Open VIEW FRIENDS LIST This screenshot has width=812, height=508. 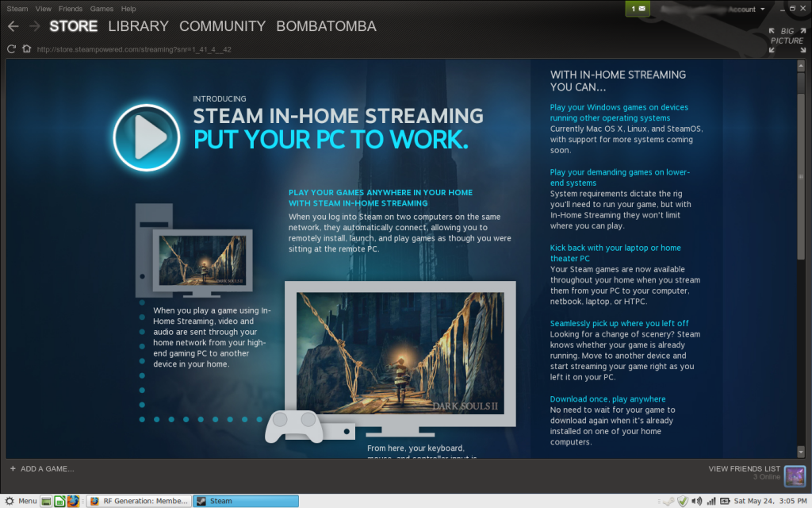744,468
